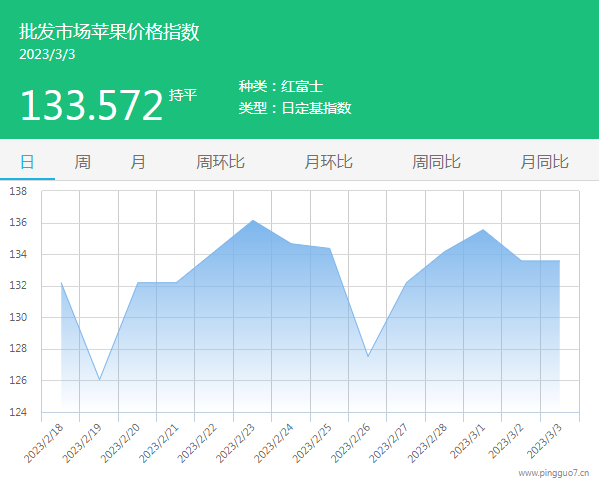Select the 周同比 tab

pyautogui.click(x=436, y=162)
